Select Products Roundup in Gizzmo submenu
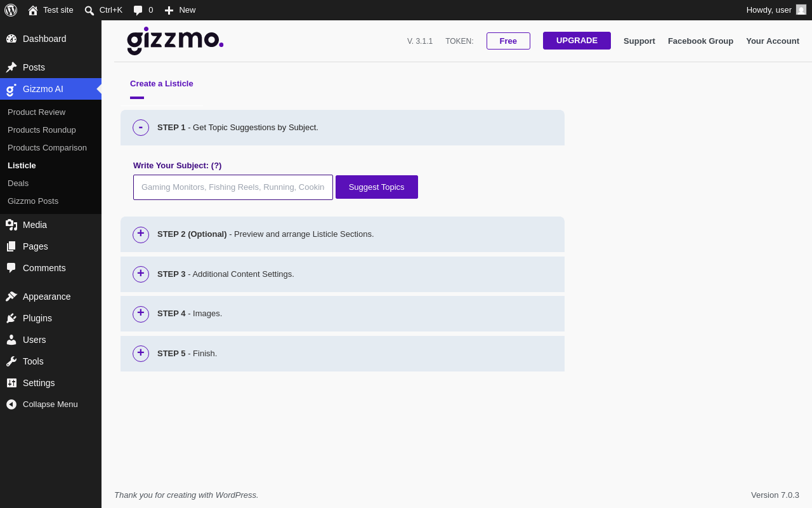This screenshot has width=812, height=508. point(42,130)
